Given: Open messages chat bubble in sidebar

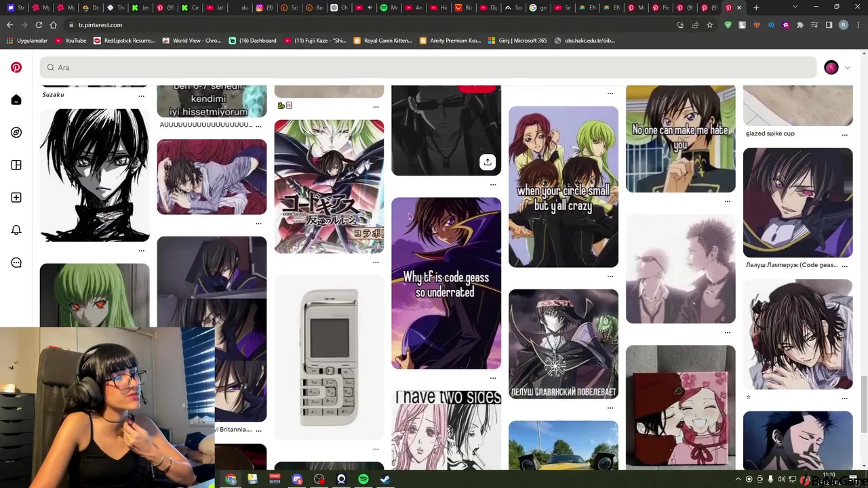Looking at the screenshot, I should 16,262.
